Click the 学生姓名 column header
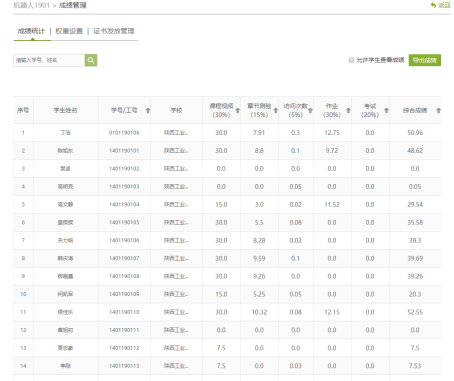The height and width of the screenshot is (381, 454). [x=65, y=110]
